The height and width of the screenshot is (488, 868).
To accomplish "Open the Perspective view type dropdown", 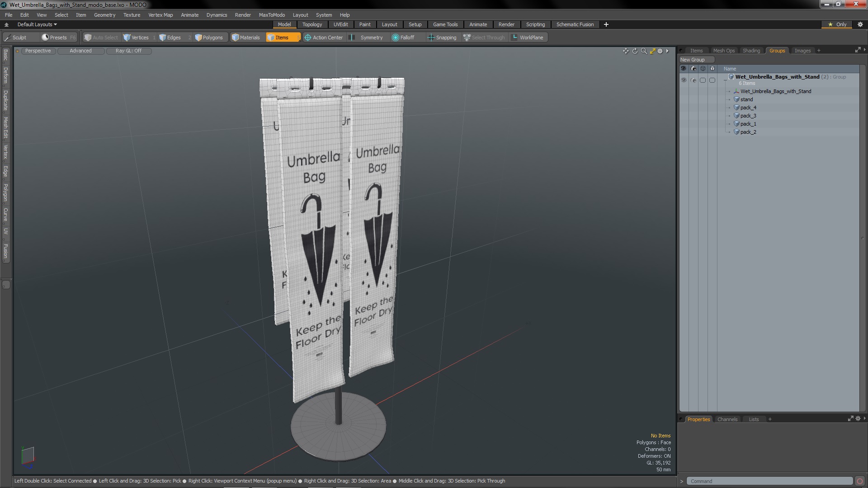I will (38, 51).
